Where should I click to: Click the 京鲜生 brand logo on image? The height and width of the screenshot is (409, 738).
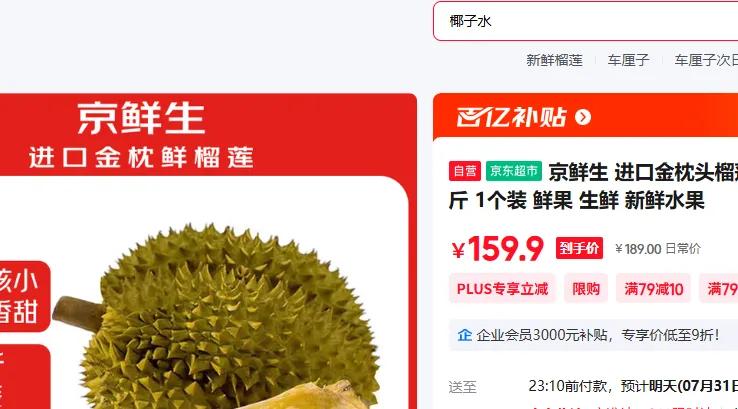pos(141,118)
